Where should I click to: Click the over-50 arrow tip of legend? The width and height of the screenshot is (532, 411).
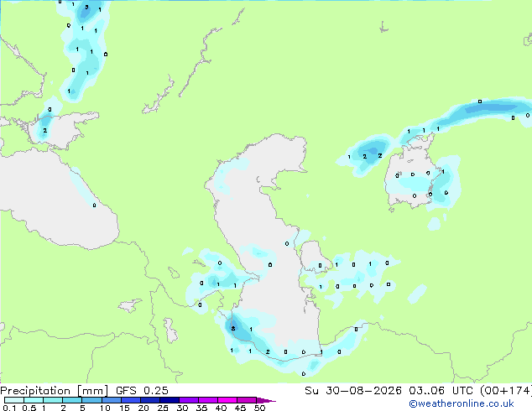point(266,400)
